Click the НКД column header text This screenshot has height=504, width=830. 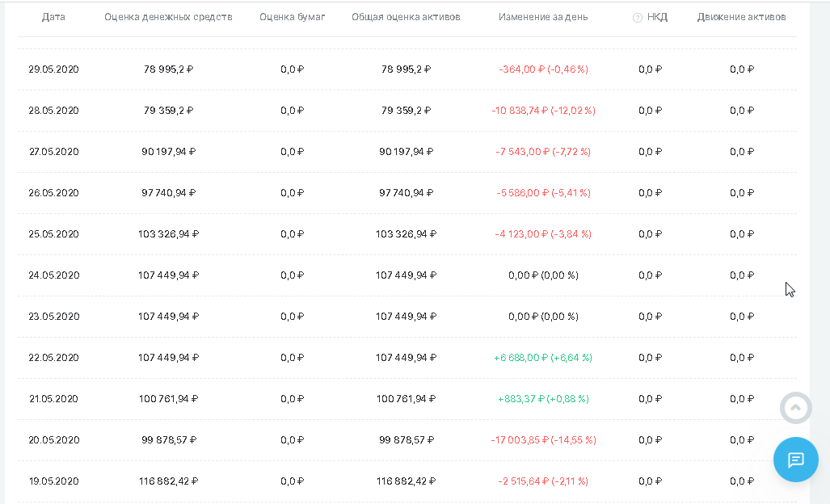[657, 17]
